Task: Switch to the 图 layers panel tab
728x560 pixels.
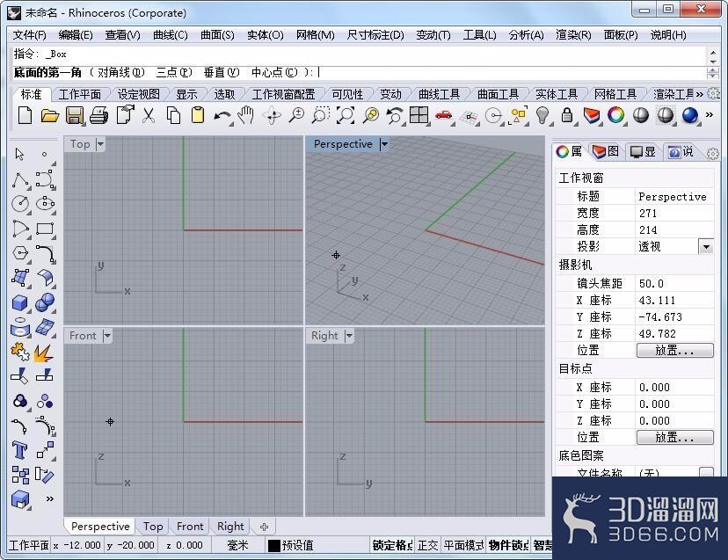Action: [606, 151]
